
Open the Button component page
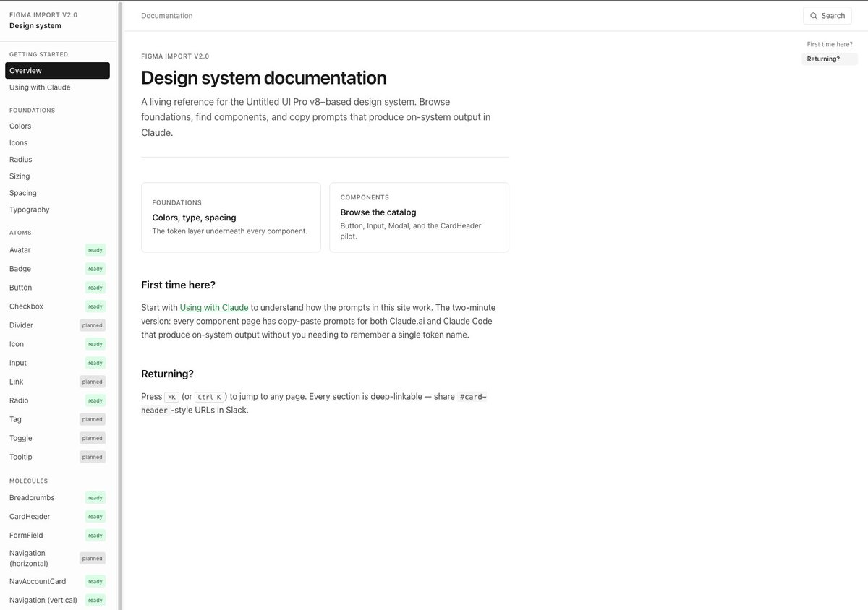pos(57,288)
